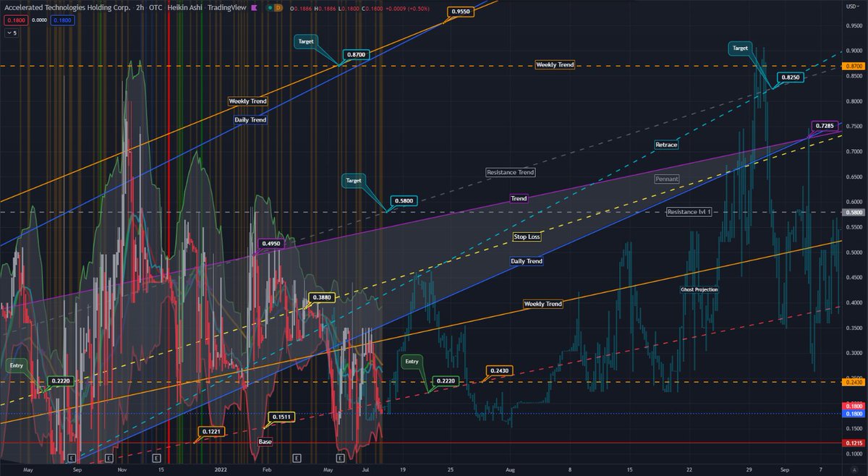Viewport: 868px width, 476px height.
Task: Click the earnings E marker above the 15 date
Action: [x=157, y=459]
